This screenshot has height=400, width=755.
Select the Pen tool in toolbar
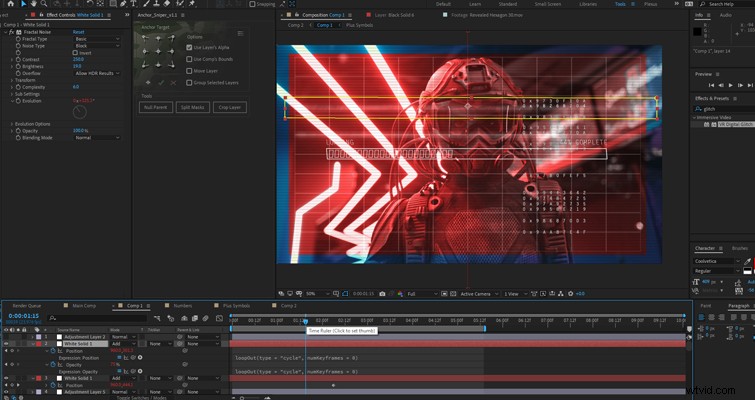click(123, 4)
